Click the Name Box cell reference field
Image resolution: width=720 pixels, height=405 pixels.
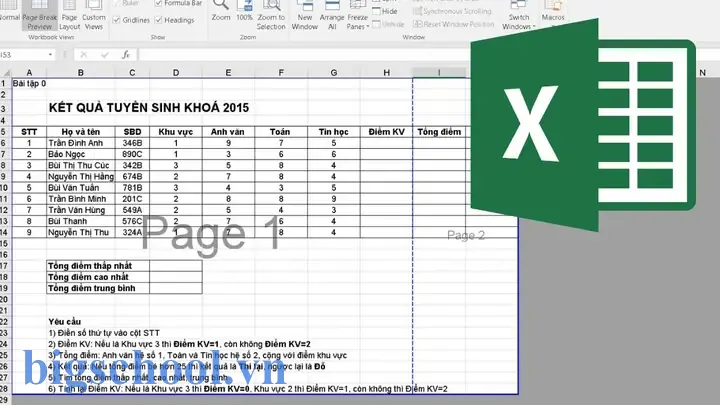[x=23, y=55]
